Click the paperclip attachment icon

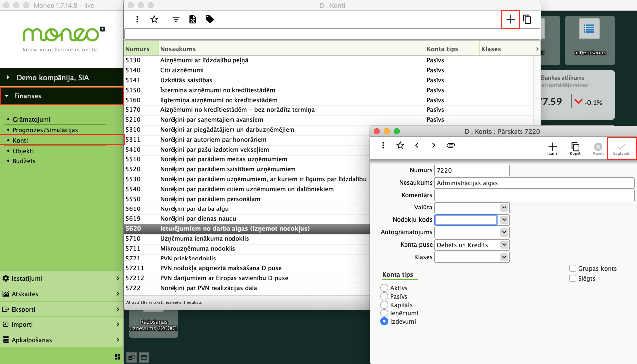(x=451, y=145)
